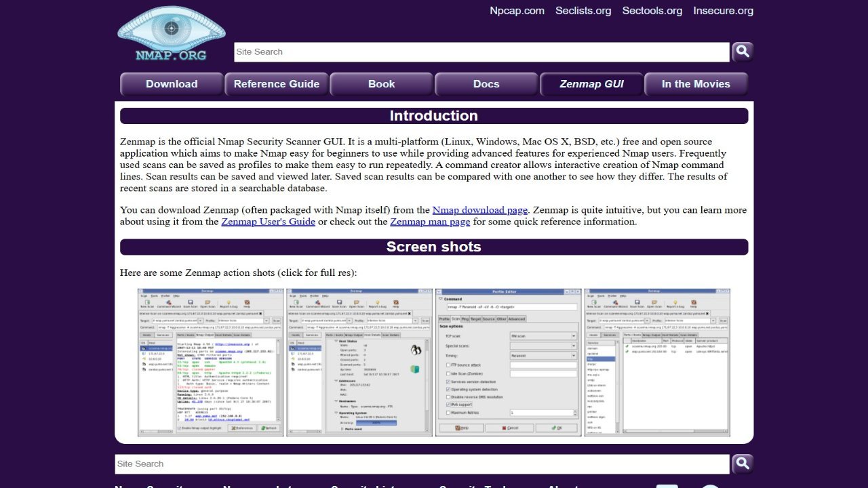Open the Zenmap User's Guide link

(268, 222)
